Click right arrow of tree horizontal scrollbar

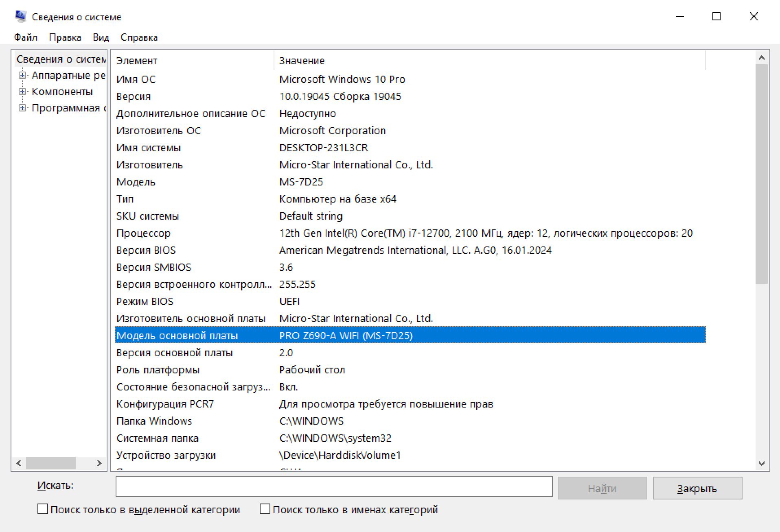click(x=99, y=463)
